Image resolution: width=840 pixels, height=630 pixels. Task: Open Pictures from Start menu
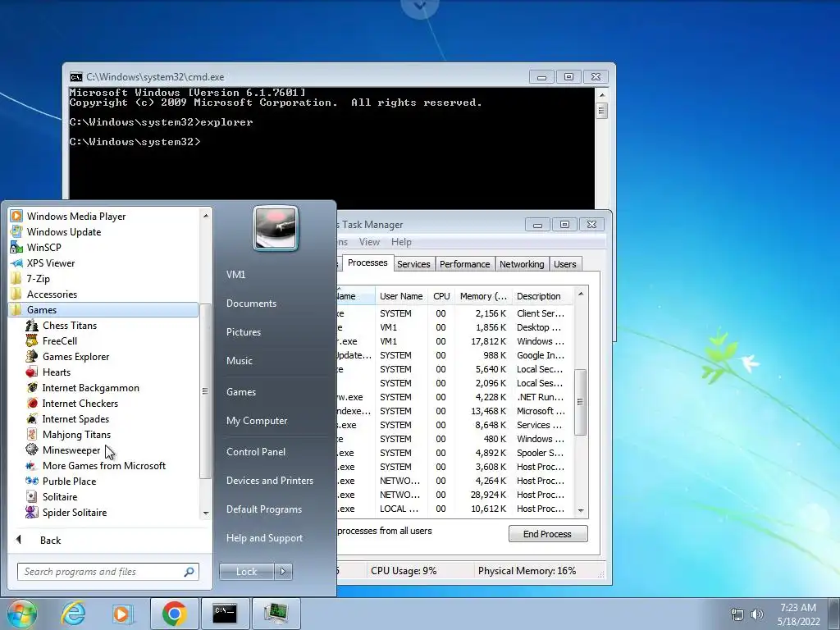pos(243,332)
